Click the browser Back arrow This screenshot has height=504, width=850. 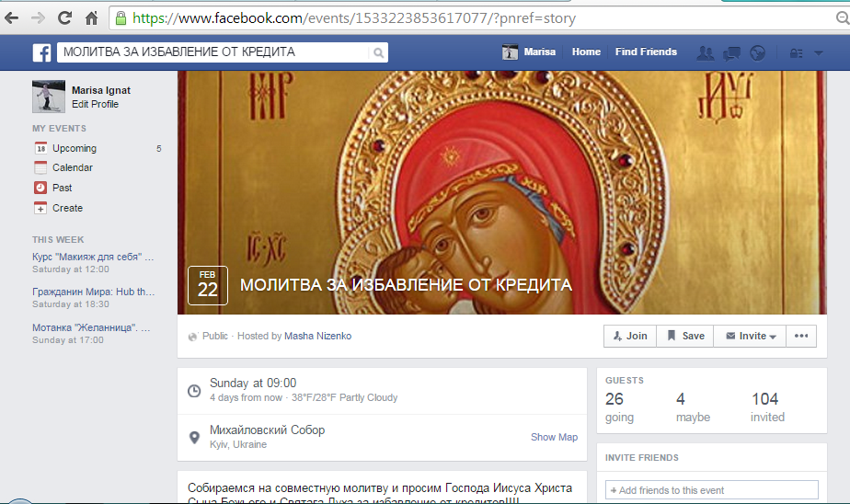click(11, 18)
